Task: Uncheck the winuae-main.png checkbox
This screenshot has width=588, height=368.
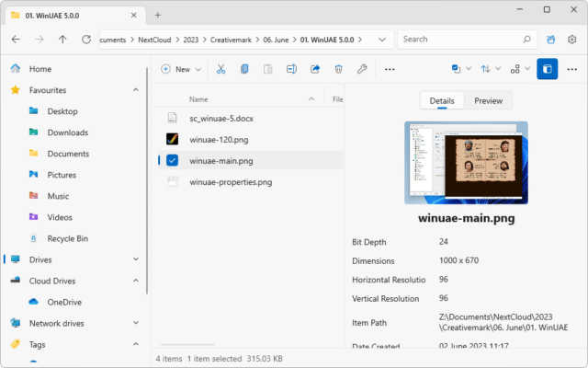Action: point(172,161)
